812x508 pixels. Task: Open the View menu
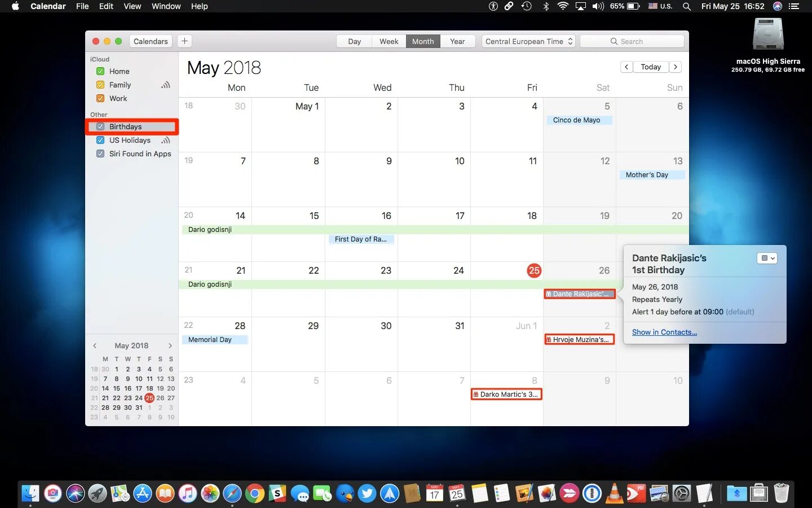click(x=132, y=6)
